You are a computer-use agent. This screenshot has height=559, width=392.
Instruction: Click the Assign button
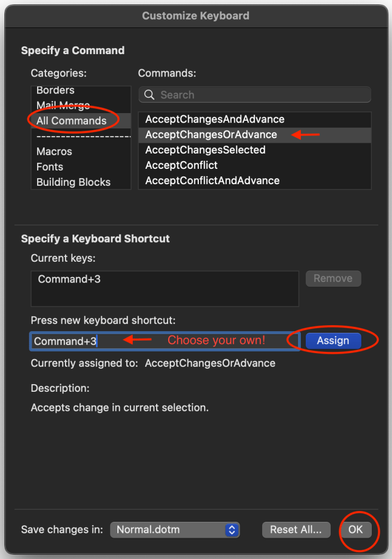333,340
